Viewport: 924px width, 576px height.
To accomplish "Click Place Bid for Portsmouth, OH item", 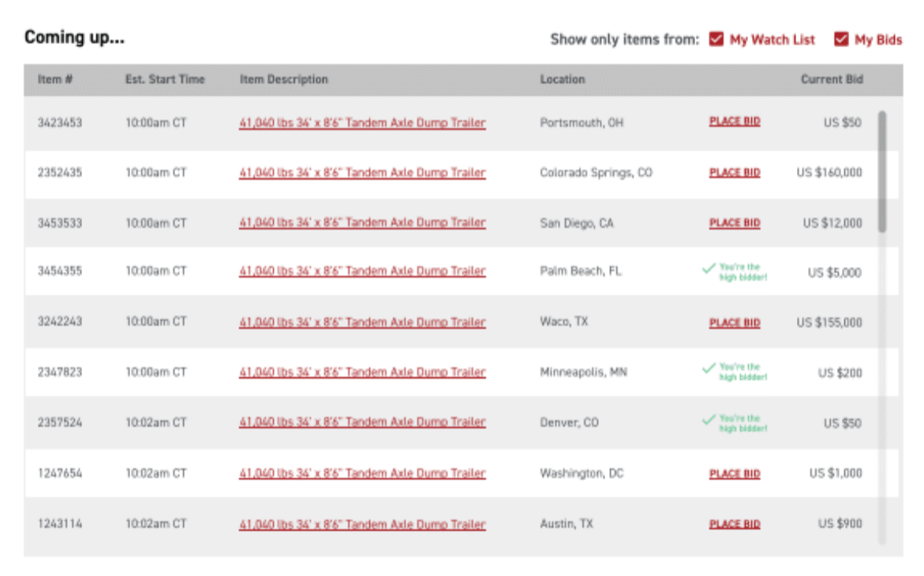I will pyautogui.click(x=735, y=122).
